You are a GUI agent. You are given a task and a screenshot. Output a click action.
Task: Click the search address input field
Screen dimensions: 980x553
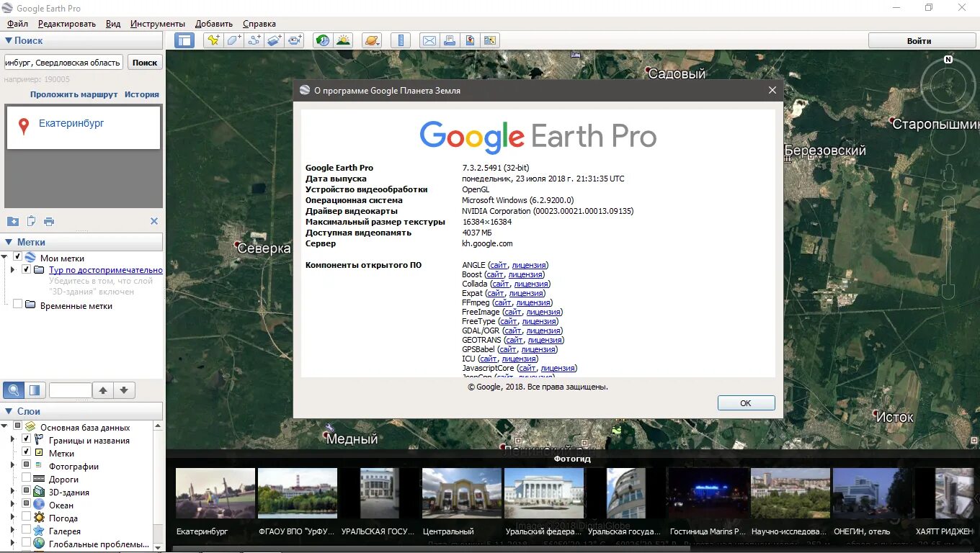(63, 63)
